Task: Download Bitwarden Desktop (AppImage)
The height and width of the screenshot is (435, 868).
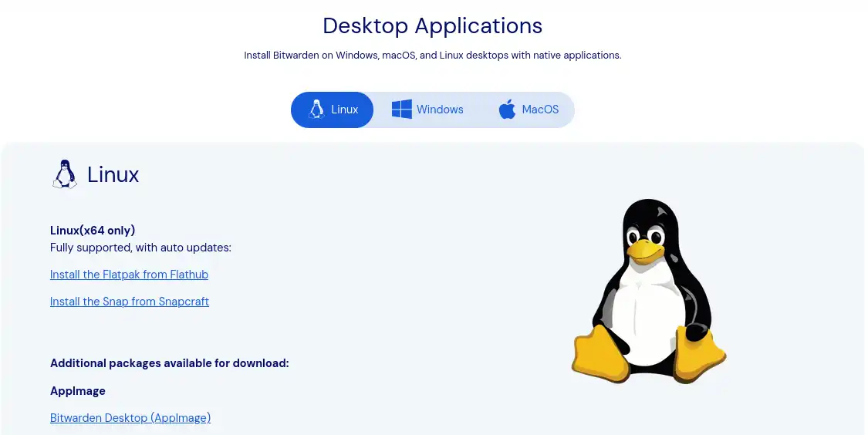Action: pyautogui.click(x=130, y=418)
